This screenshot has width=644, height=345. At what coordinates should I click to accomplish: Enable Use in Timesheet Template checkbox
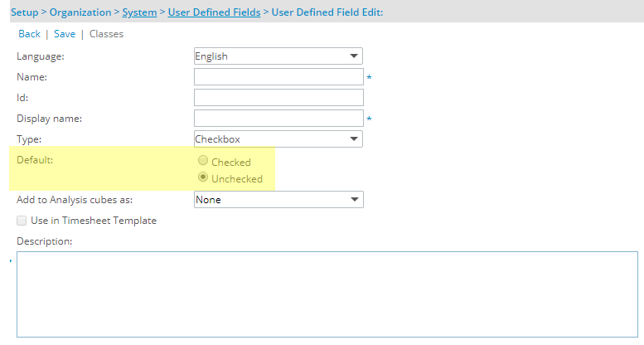[x=22, y=221]
